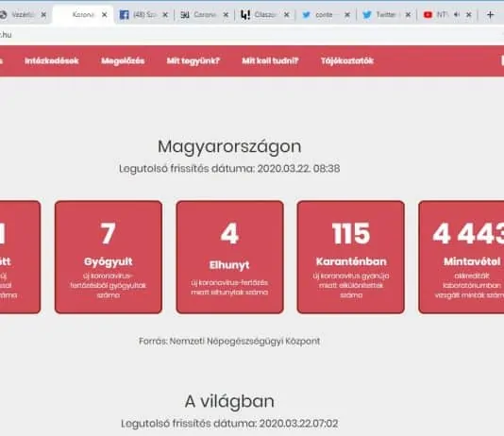Image resolution: width=504 pixels, height=436 pixels.
Task: Open the Intézkedések menu item
Action: click(x=52, y=60)
